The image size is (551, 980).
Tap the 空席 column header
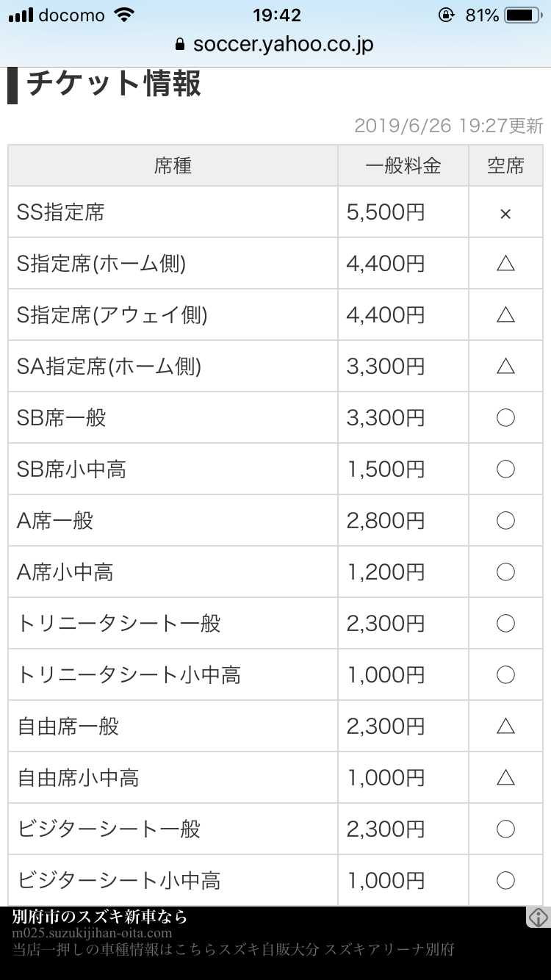505,166
